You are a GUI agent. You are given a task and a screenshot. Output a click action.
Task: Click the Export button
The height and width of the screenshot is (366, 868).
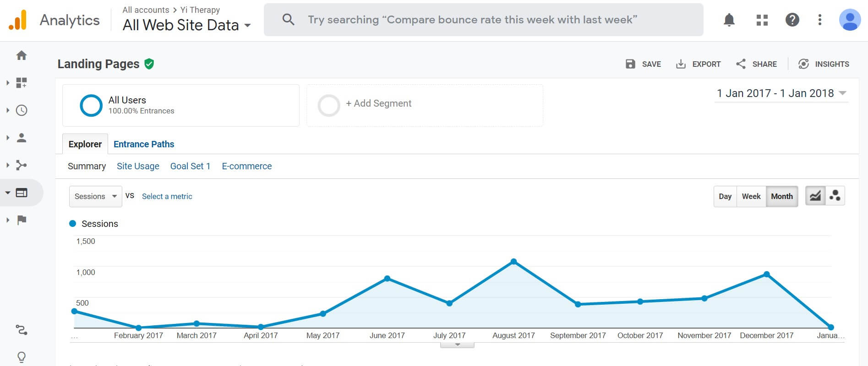[x=698, y=64]
